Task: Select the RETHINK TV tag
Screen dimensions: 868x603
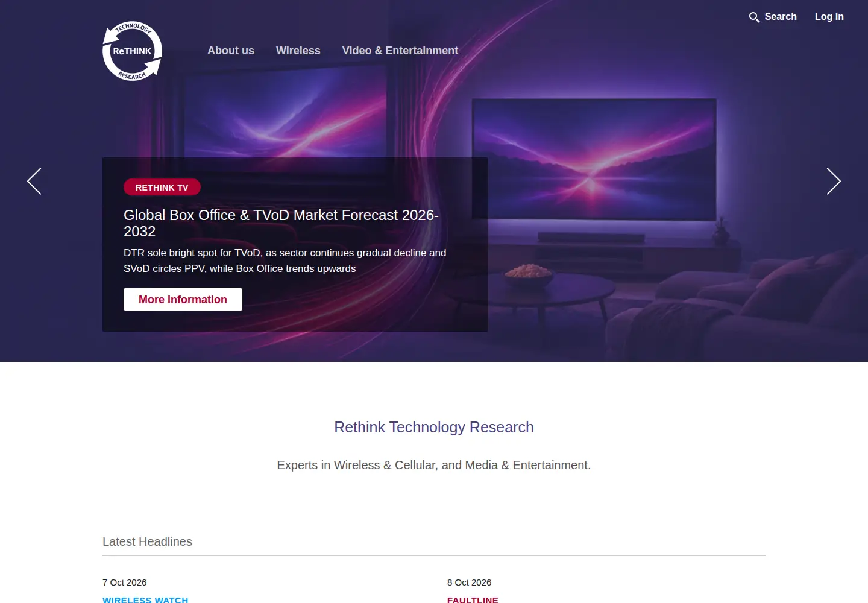Action: pos(162,188)
